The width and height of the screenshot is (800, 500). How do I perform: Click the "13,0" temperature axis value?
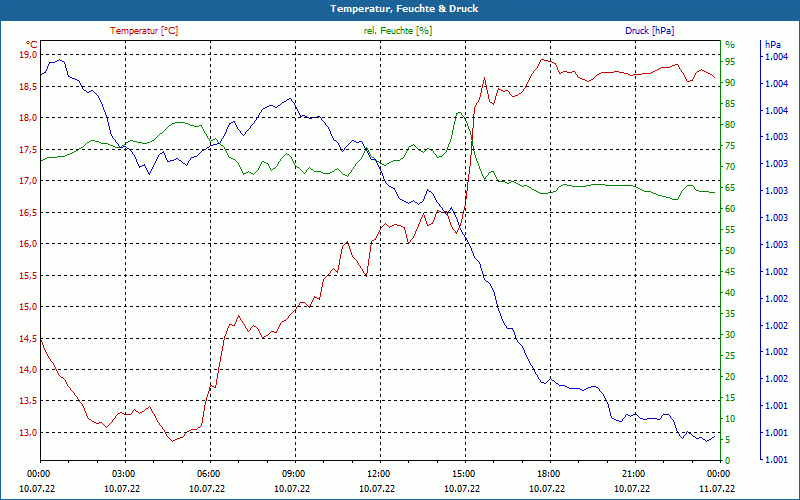pyautogui.click(x=28, y=433)
